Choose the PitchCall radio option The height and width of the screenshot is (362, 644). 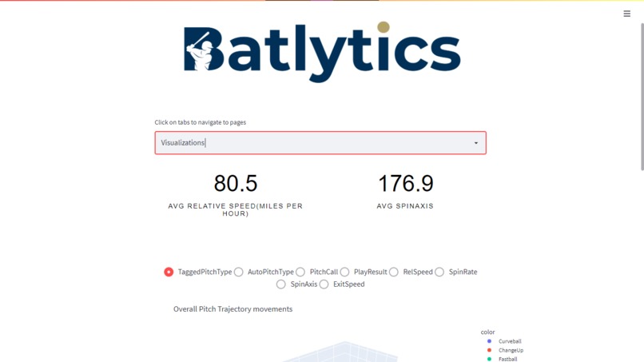tap(300, 272)
